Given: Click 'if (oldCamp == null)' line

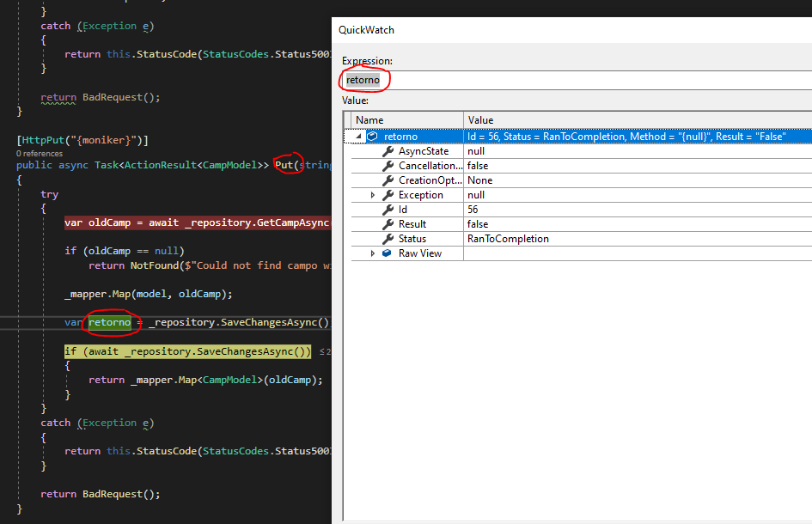Looking at the screenshot, I should tap(125, 251).
